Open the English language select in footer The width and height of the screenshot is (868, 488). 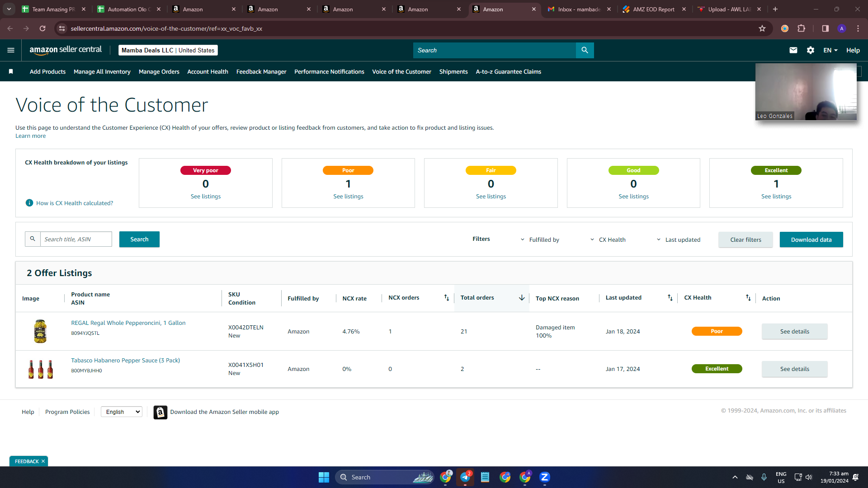pyautogui.click(x=122, y=412)
